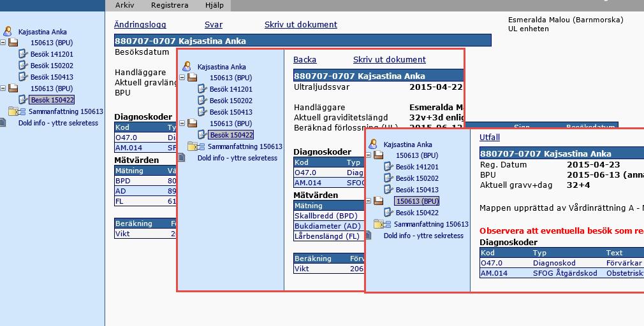Image resolution: width=644 pixels, height=326 pixels.
Task: Click second 150613 (BPU) folder icon in main sidebar
Action: (x=13, y=88)
